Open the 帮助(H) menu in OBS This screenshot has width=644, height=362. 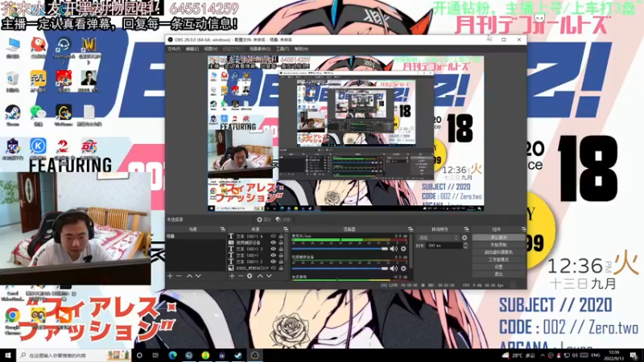[301, 49]
